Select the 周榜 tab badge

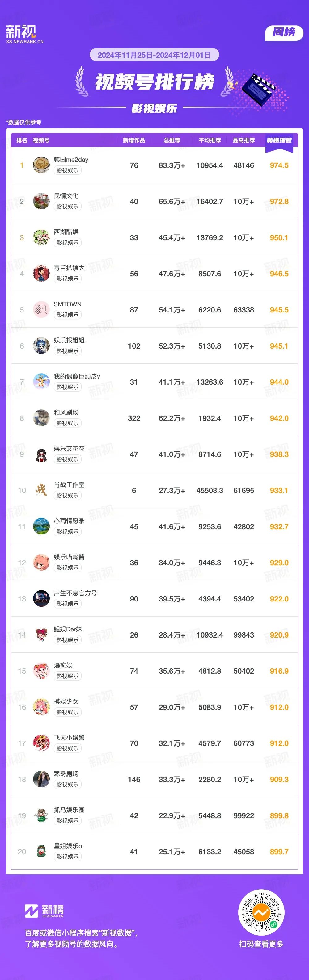(284, 32)
